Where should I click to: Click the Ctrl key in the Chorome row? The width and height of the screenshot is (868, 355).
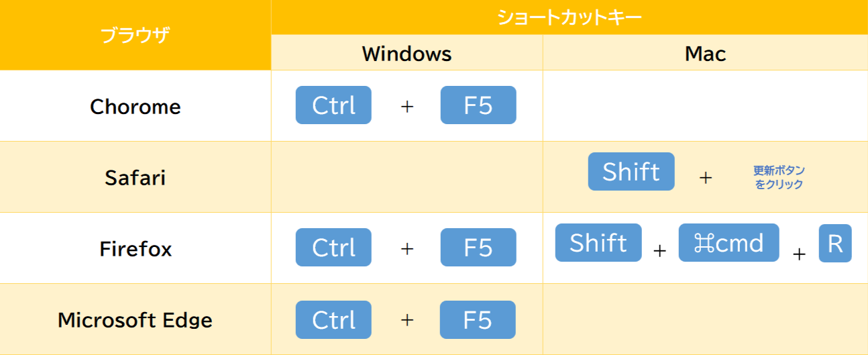[333, 105]
